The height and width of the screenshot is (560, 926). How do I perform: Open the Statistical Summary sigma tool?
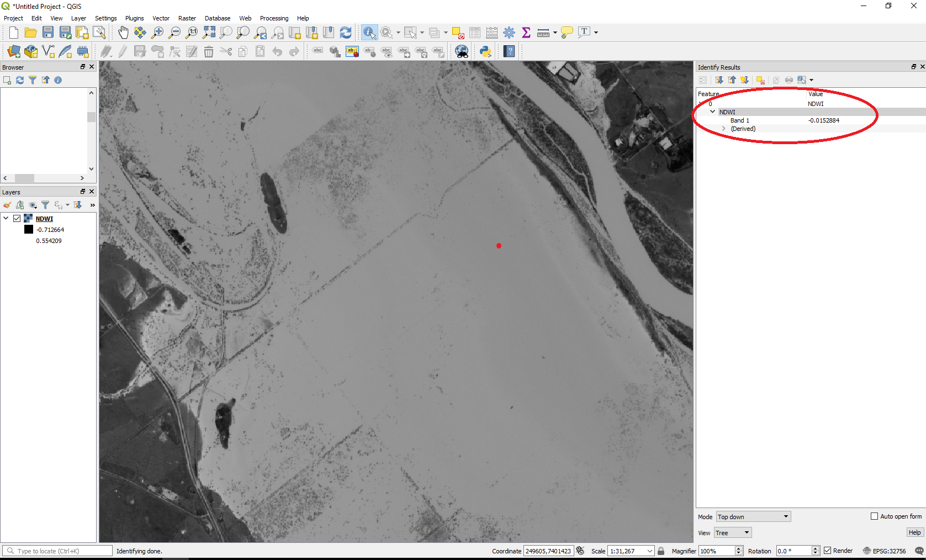tap(526, 33)
